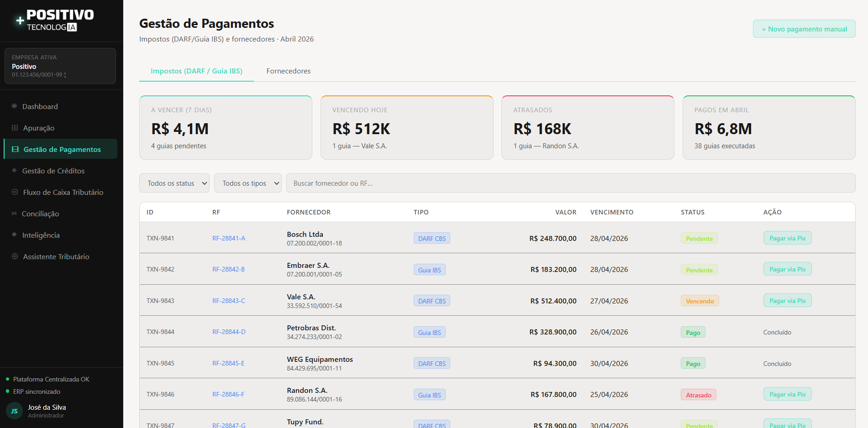Click the Gestão de Créditos diamond icon
Screen dimensions: 868x428
click(x=15, y=170)
